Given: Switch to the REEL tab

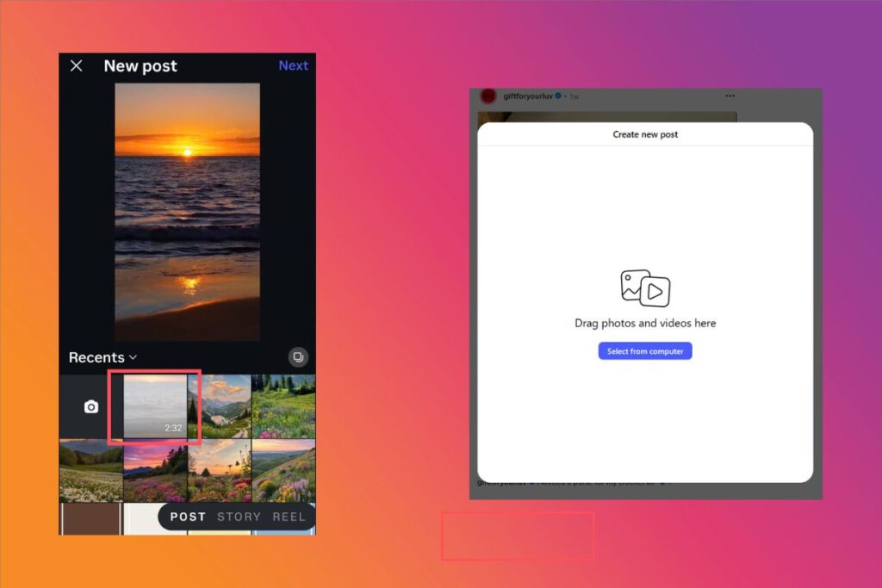Looking at the screenshot, I should [289, 517].
